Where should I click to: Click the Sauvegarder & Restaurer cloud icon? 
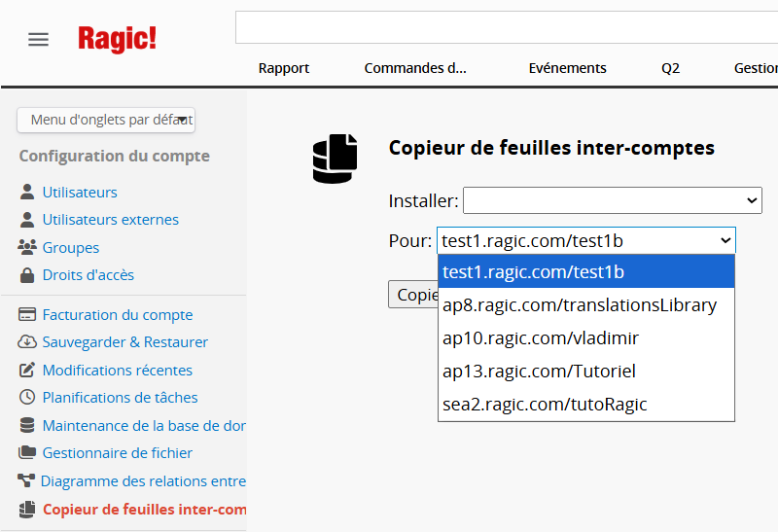click(27, 342)
